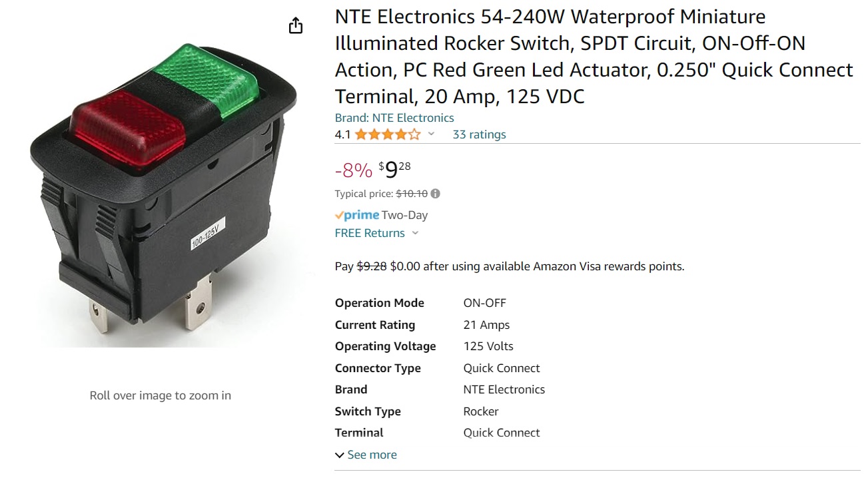The height and width of the screenshot is (486, 868).
Task: Click the Current Rating 21 Amps value
Action: 486,325
